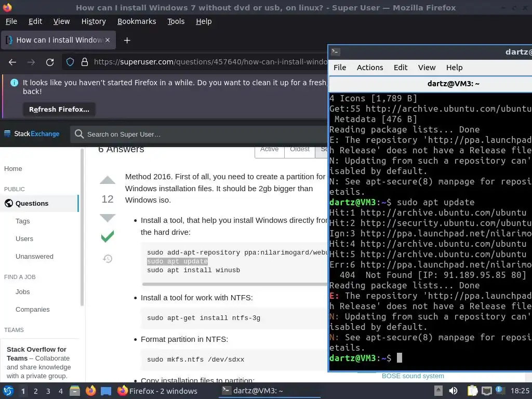532x399 pixels.
Task: Reload the current page in Firefox
Action: click(50, 62)
